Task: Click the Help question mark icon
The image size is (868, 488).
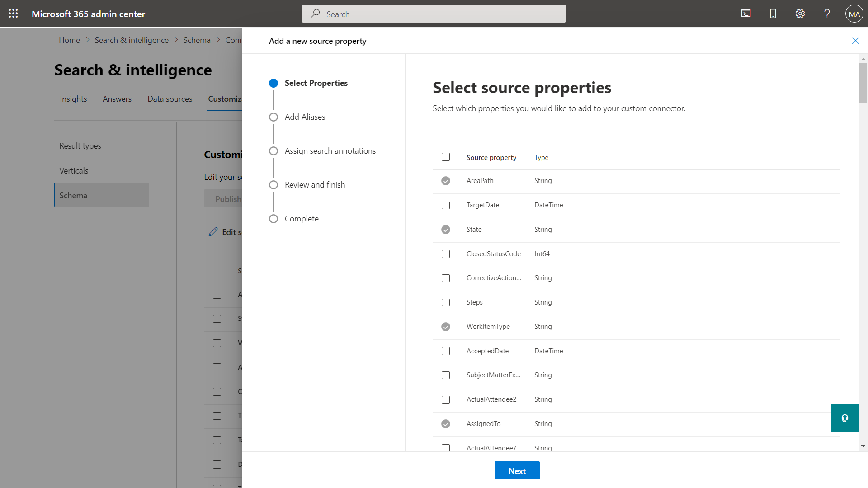Action: (x=827, y=13)
